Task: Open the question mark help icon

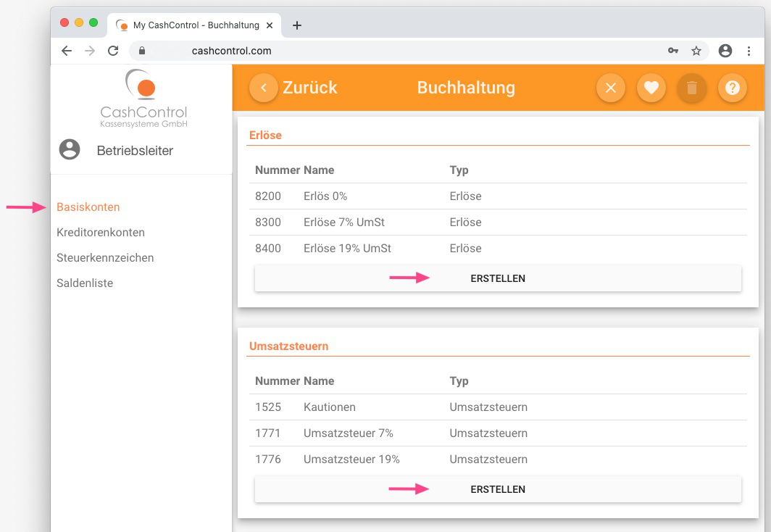Action: [733, 88]
